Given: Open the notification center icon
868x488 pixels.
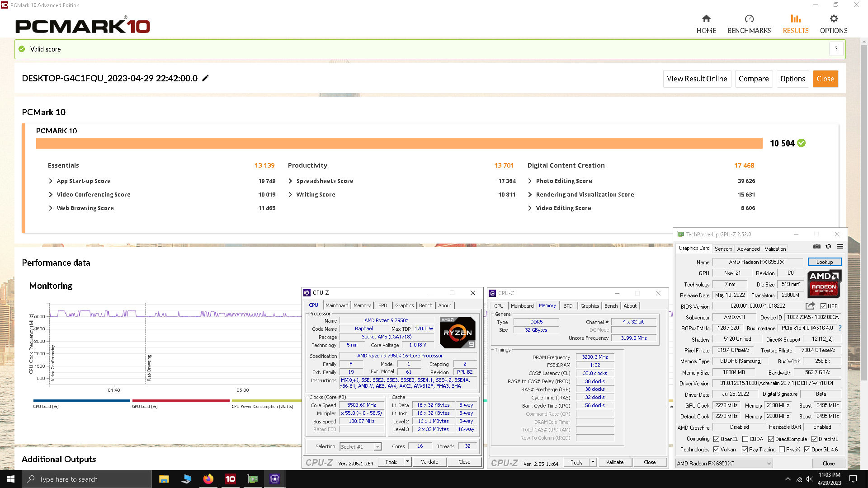Looking at the screenshot, I should [853, 479].
